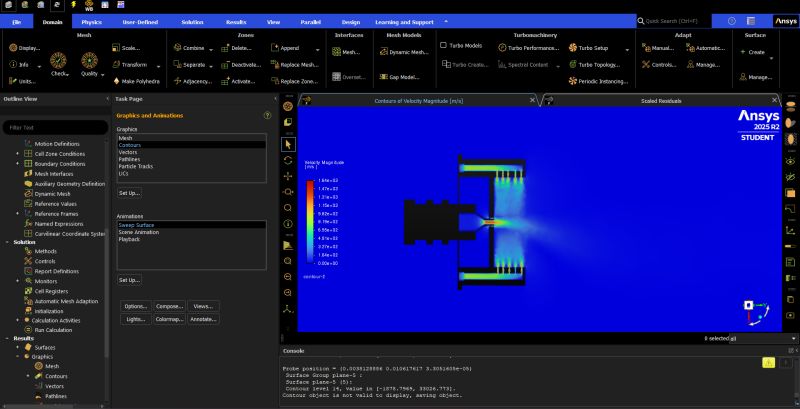The image size is (800, 409).
Task: Open the Transform dropdown arrow
Action: click(x=159, y=66)
